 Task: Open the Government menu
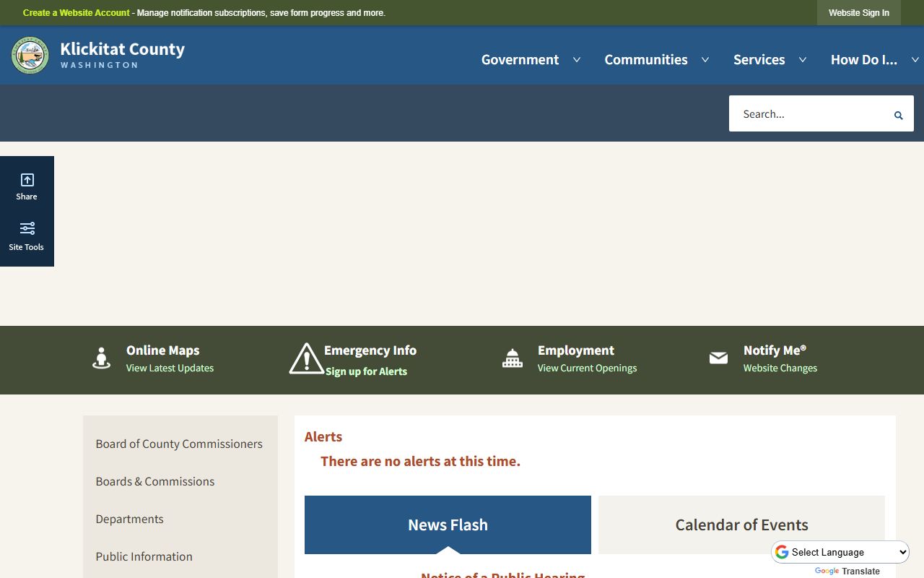520,60
